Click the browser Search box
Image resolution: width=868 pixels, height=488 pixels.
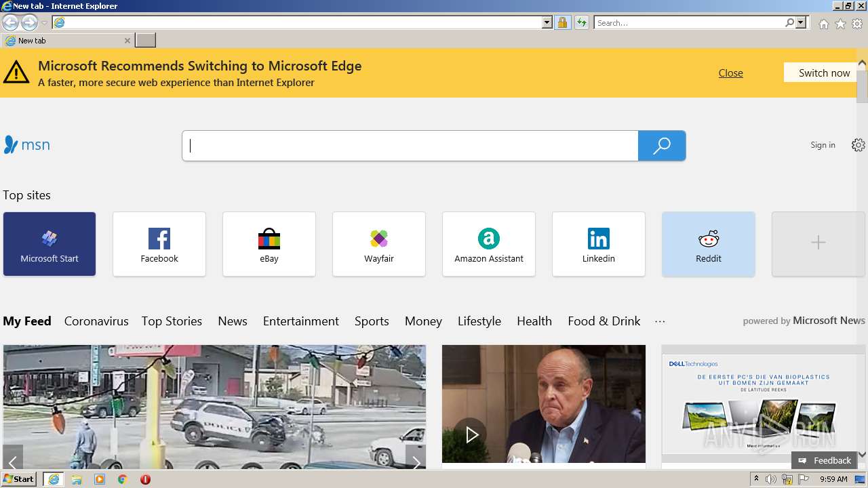pyautogui.click(x=689, y=23)
